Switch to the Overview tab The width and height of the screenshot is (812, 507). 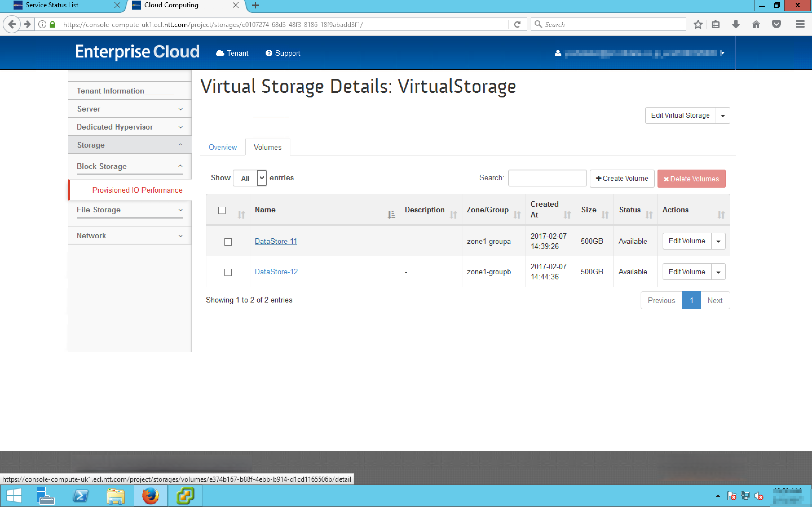pos(222,147)
